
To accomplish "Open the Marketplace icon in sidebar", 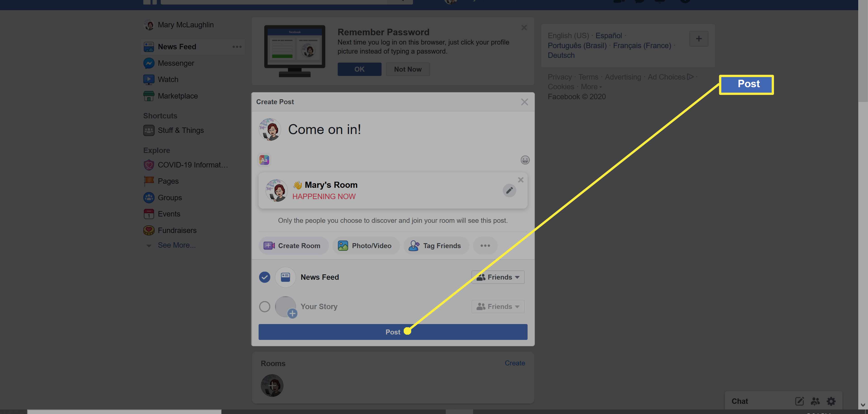I will pyautogui.click(x=149, y=96).
